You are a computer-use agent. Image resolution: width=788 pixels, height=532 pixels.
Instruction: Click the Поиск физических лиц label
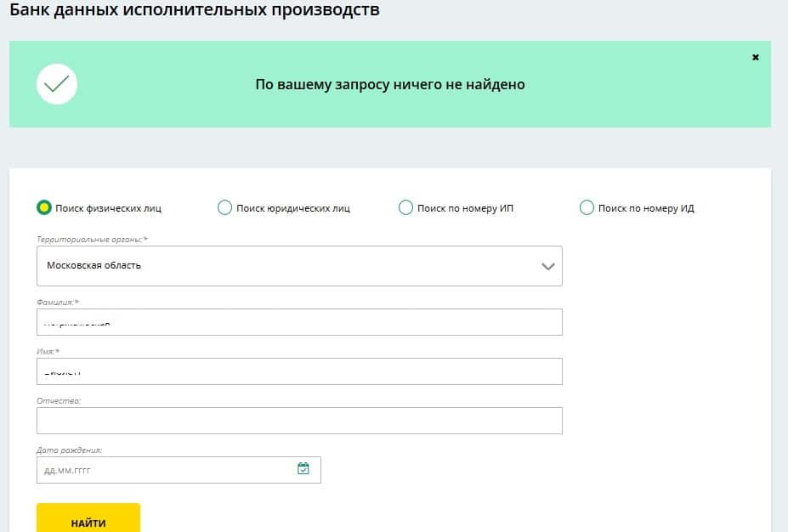click(108, 208)
